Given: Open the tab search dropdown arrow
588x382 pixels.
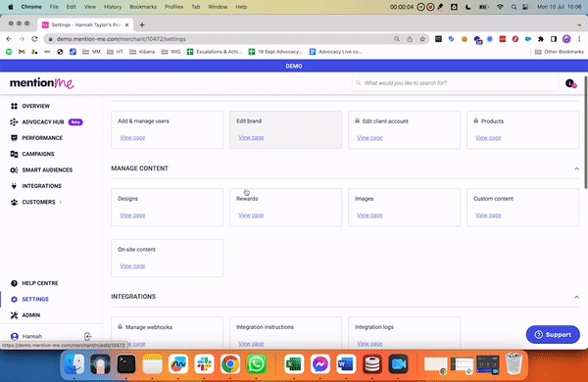Looking at the screenshot, I should coord(579,24).
